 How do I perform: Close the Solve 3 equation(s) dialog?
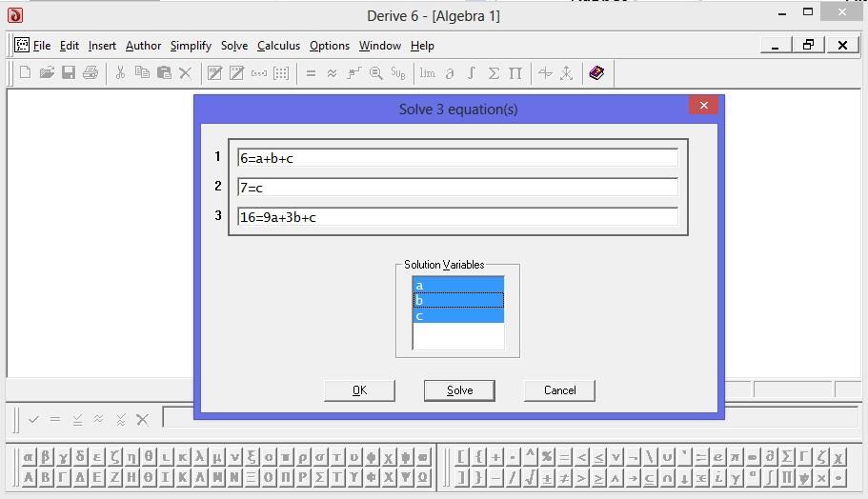(x=703, y=105)
